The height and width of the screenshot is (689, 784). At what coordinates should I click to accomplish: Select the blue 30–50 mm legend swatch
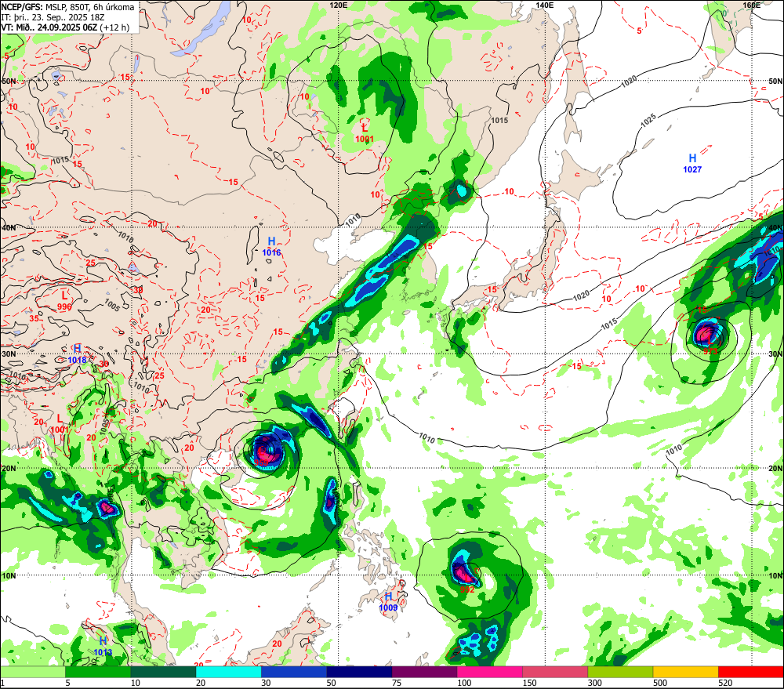tap(294, 672)
